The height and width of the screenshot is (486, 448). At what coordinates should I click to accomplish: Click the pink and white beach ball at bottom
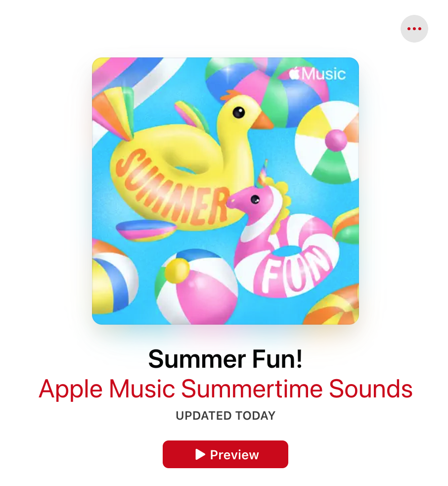pos(197,287)
